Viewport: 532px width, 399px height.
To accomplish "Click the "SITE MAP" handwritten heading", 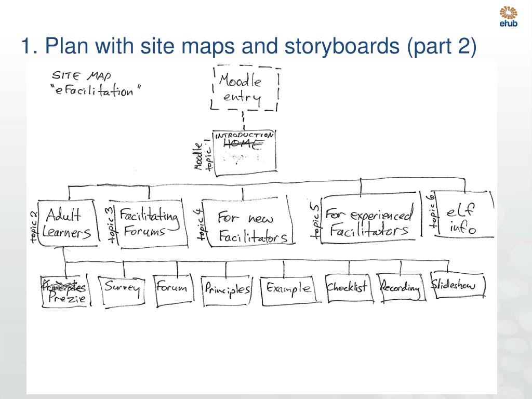I will tap(82, 75).
